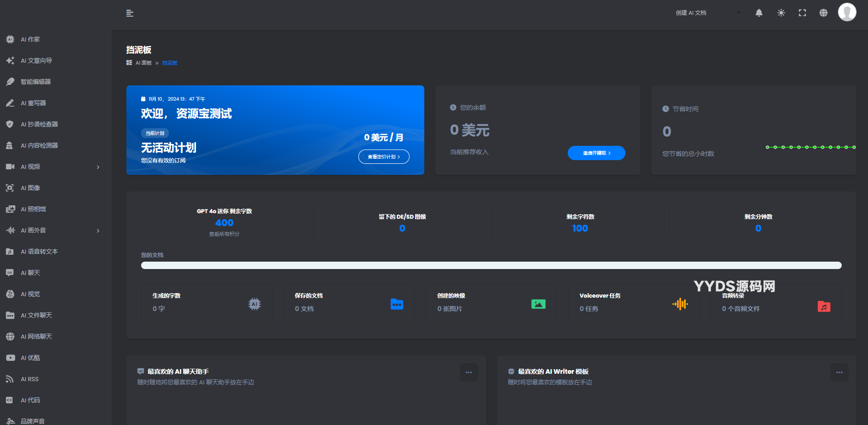Open the user avatar menu

tap(847, 12)
